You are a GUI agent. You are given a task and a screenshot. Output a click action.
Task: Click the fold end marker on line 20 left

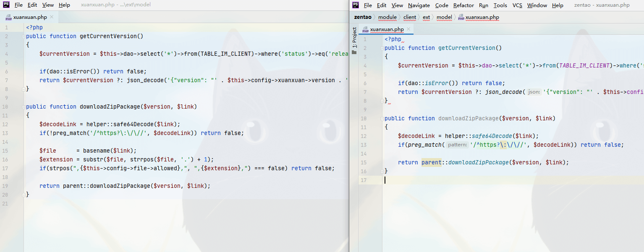click(23, 195)
